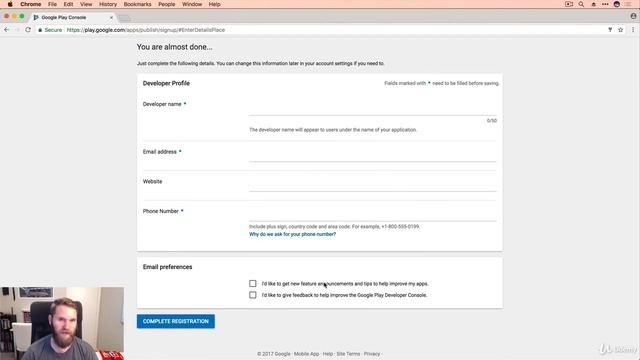This screenshot has width=640, height=360.
Task: Click the Chrome profile icon at top right
Action: 633,16
